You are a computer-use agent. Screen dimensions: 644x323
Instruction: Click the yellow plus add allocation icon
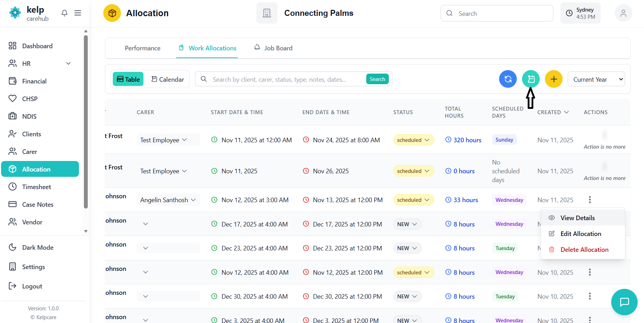point(553,79)
